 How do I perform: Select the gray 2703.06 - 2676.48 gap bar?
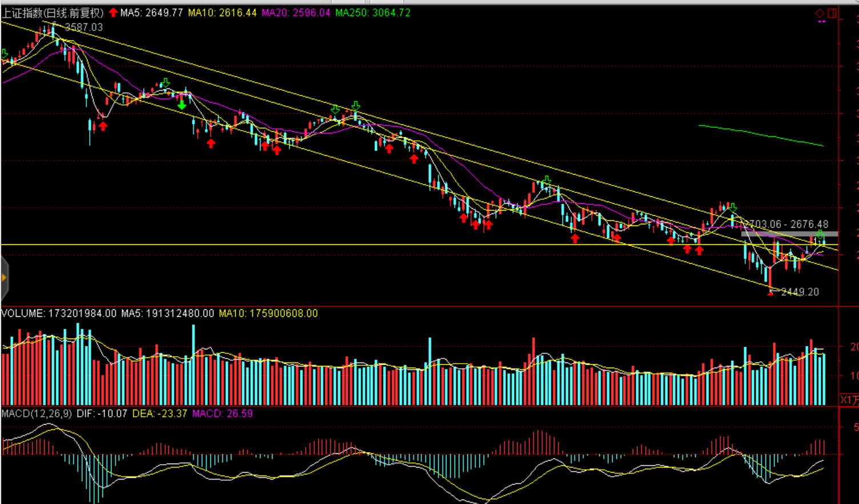point(789,234)
